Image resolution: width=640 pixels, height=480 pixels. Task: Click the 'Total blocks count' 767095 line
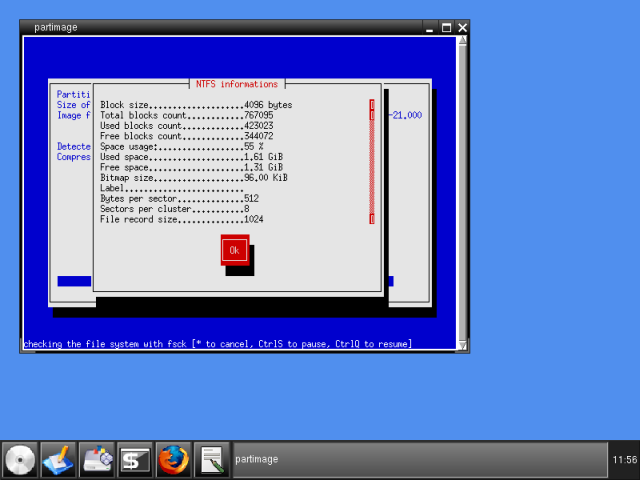click(x=187, y=116)
